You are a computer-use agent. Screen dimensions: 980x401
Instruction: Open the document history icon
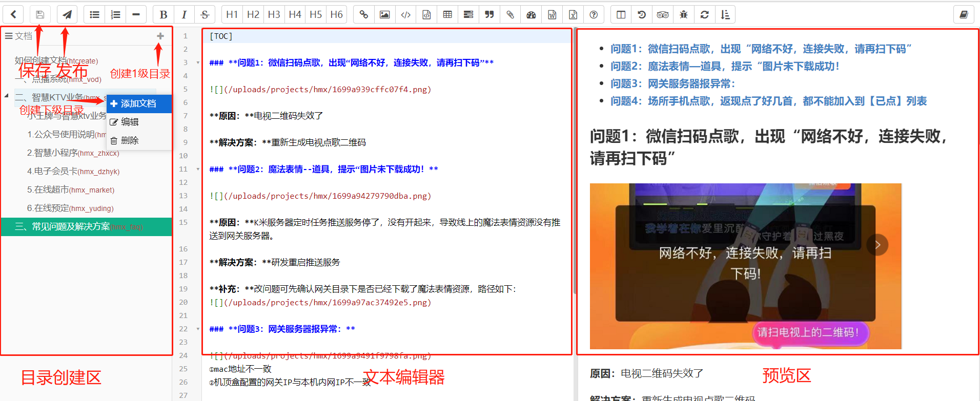coord(642,14)
